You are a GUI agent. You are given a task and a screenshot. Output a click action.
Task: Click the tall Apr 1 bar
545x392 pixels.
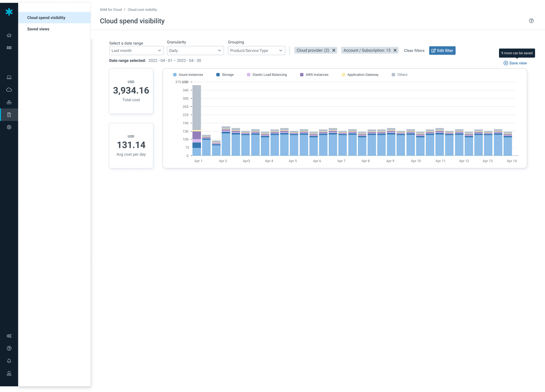pos(197,120)
